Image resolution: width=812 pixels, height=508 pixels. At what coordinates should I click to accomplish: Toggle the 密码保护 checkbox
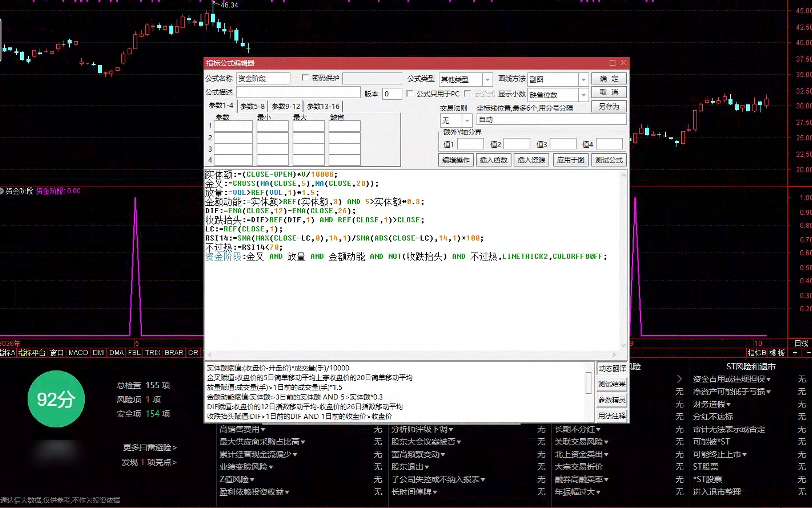click(305, 78)
